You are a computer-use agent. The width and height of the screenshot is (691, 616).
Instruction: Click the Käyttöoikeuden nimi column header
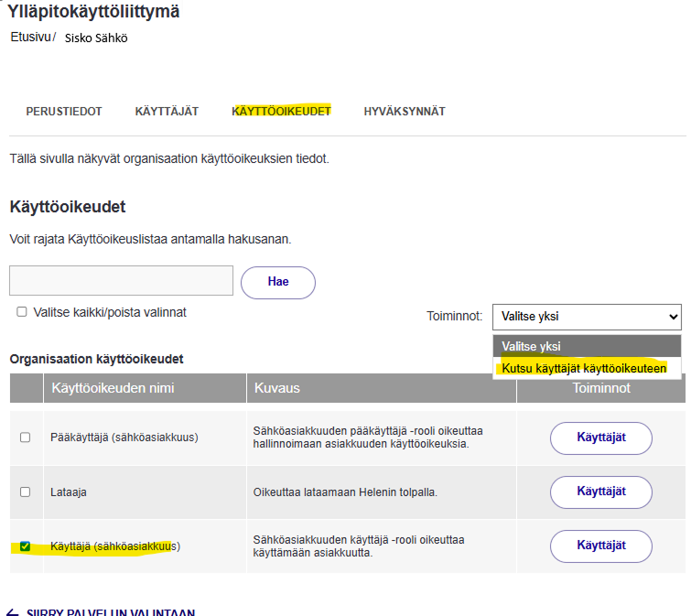pyautogui.click(x=113, y=388)
